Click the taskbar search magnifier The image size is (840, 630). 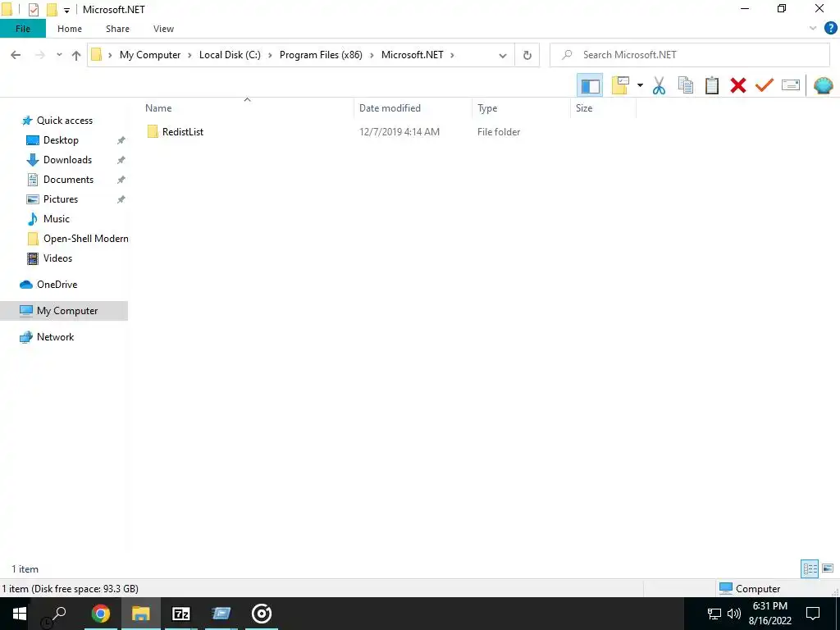pos(59,614)
